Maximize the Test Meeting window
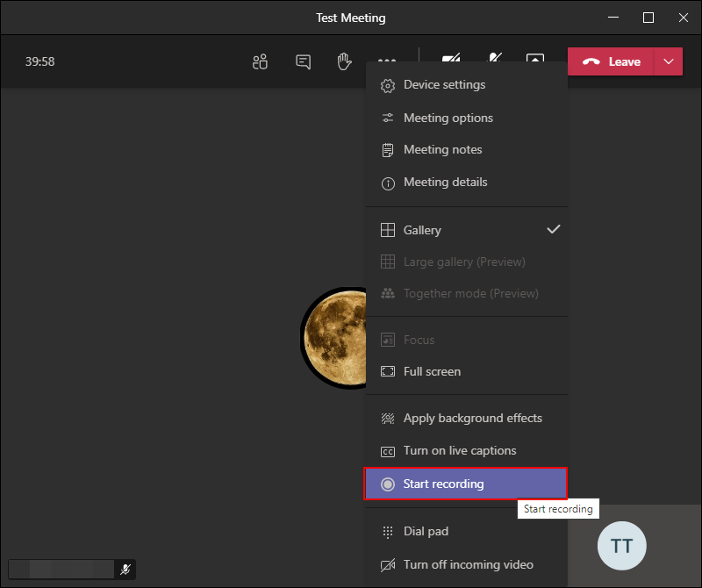Viewport: 702px width, 588px height. pos(648,18)
